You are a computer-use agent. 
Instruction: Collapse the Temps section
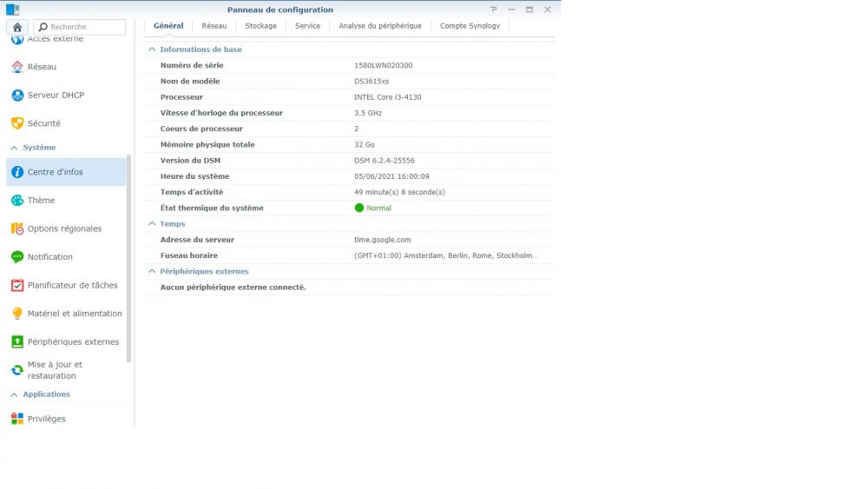point(152,224)
